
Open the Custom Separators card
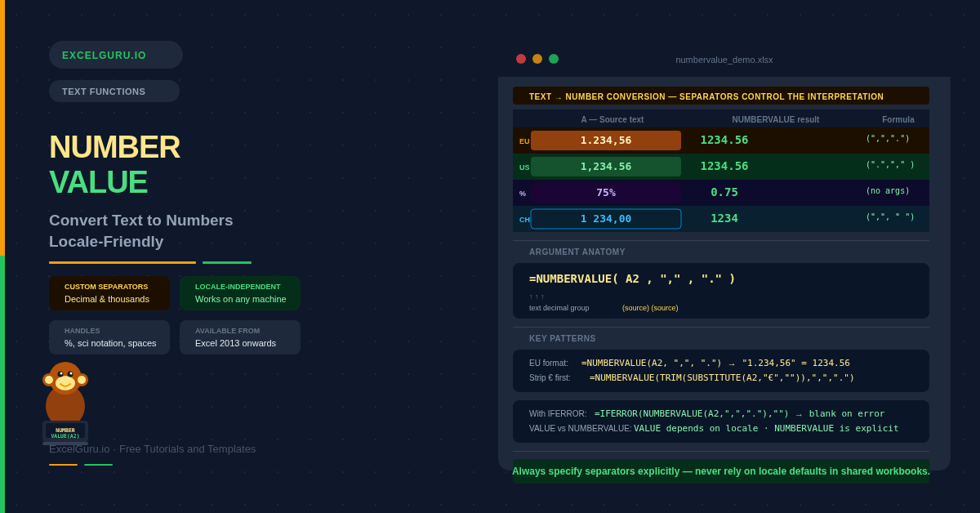(x=109, y=293)
